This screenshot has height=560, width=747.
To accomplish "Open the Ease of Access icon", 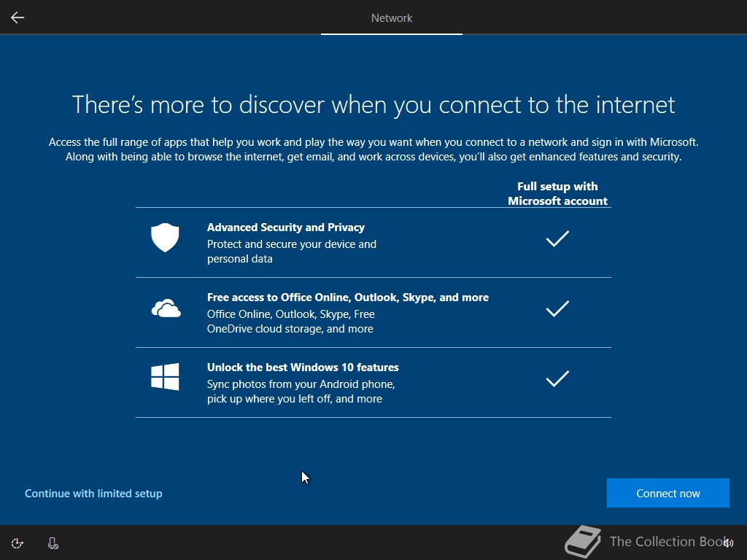I will click(x=18, y=543).
